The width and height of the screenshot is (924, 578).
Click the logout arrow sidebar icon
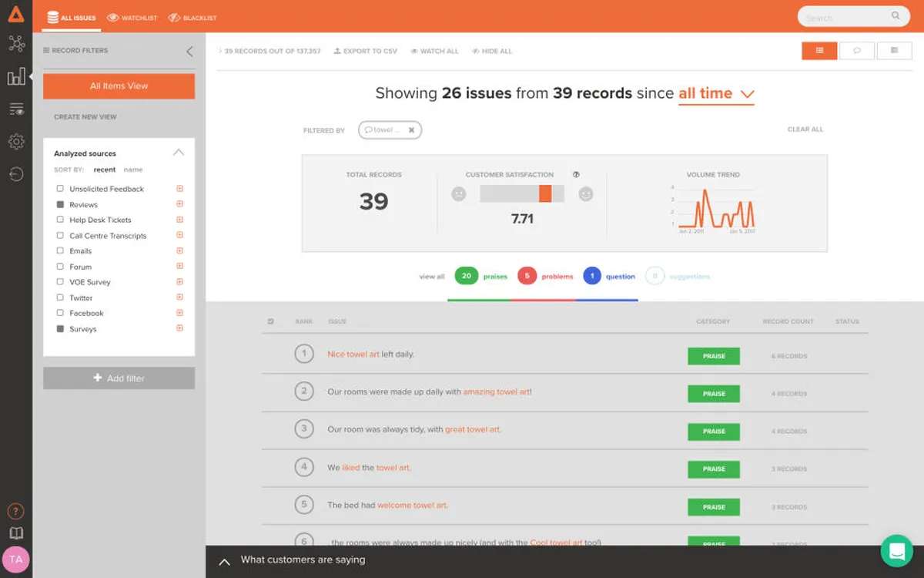[x=16, y=174]
